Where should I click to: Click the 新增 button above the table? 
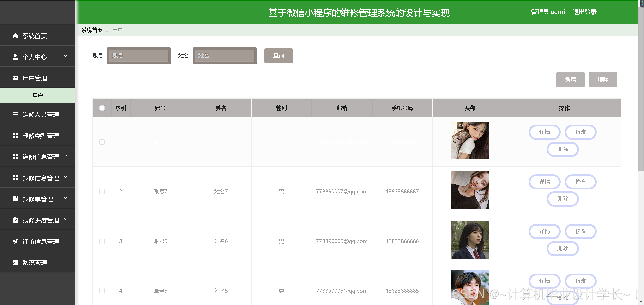[x=570, y=79]
